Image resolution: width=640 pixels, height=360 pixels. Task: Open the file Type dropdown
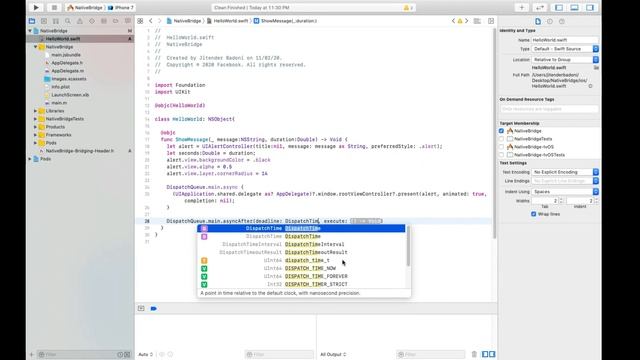565,49
